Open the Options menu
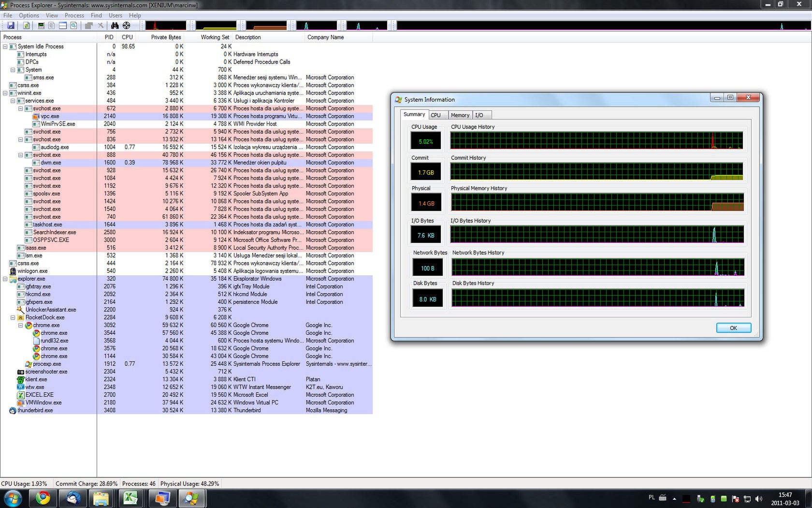Screen dimensions: 812x508 pos(29,15)
